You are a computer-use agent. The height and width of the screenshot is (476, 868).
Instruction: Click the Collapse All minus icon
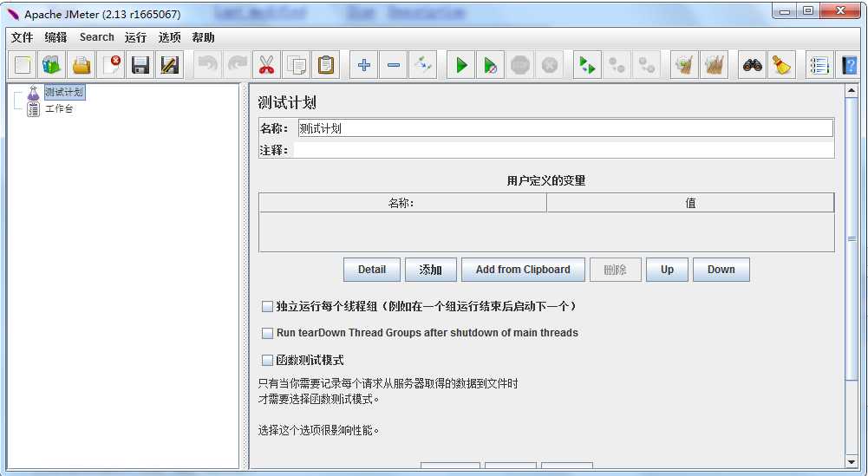tap(394, 65)
